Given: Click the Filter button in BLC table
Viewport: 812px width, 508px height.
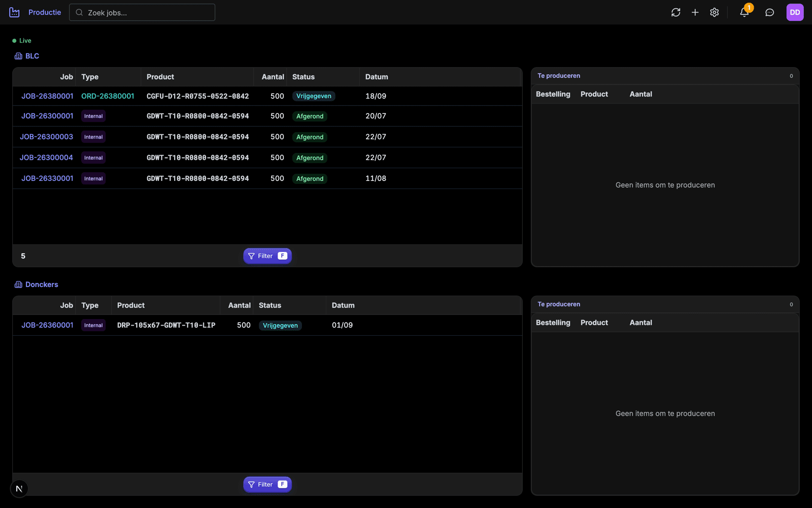Looking at the screenshot, I should click(x=267, y=256).
